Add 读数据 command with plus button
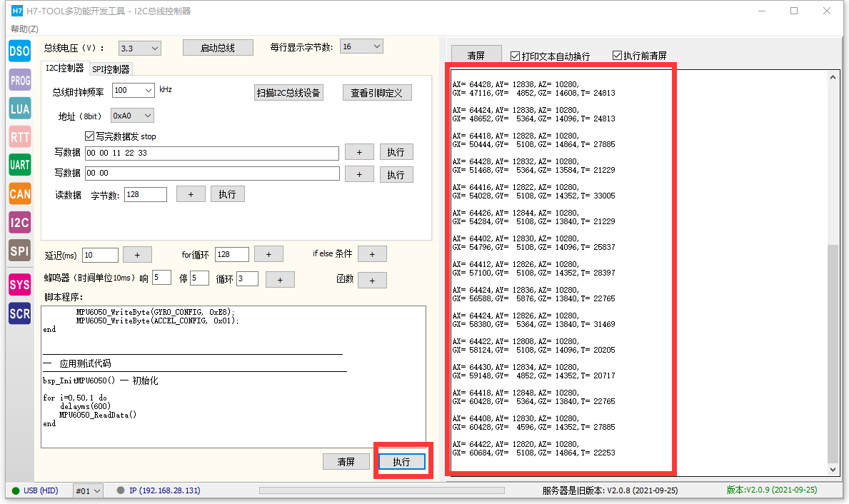 (191, 193)
